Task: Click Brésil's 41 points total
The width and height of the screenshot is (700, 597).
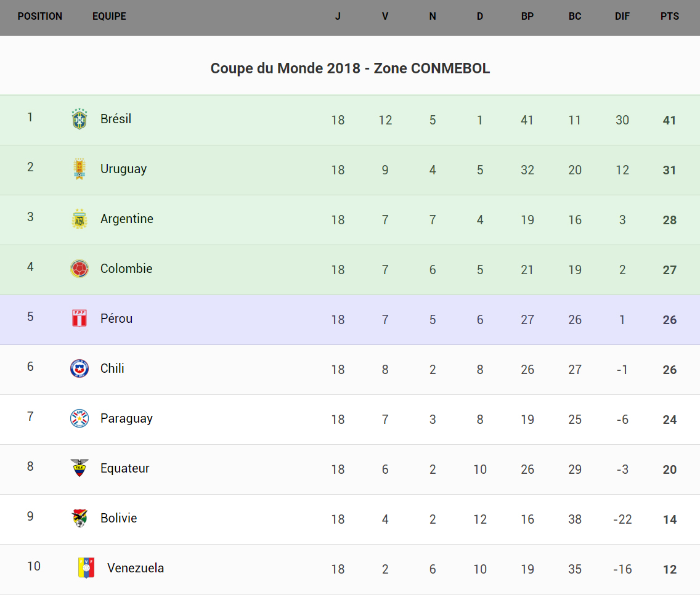Action: pyautogui.click(x=670, y=120)
